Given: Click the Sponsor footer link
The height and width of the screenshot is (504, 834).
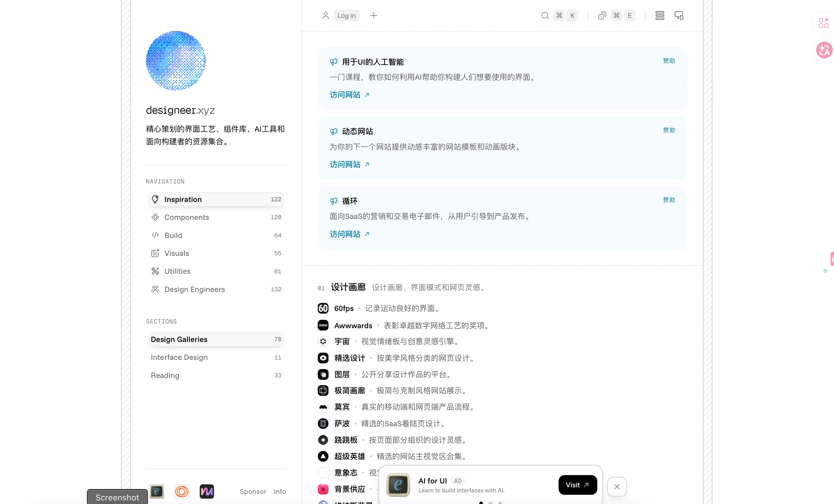Looking at the screenshot, I should point(253,491).
